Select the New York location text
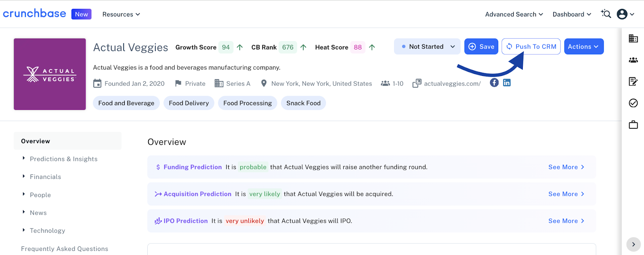This screenshot has height=255, width=644. click(x=322, y=84)
